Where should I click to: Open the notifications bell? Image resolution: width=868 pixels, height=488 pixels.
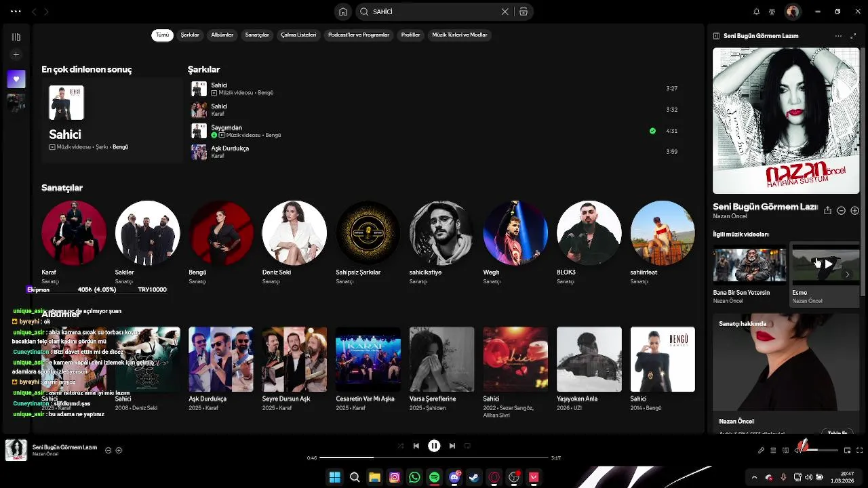coord(756,12)
